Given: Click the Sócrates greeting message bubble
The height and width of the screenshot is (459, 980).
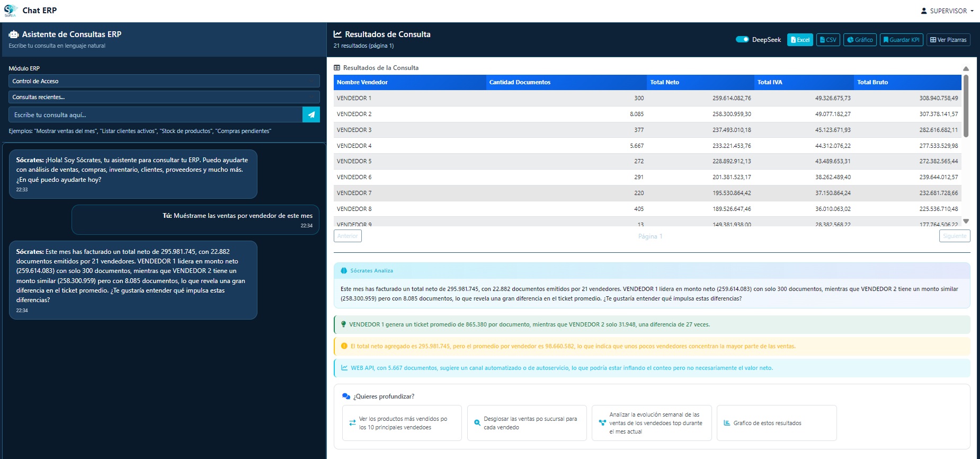Looking at the screenshot, I should coord(133,174).
